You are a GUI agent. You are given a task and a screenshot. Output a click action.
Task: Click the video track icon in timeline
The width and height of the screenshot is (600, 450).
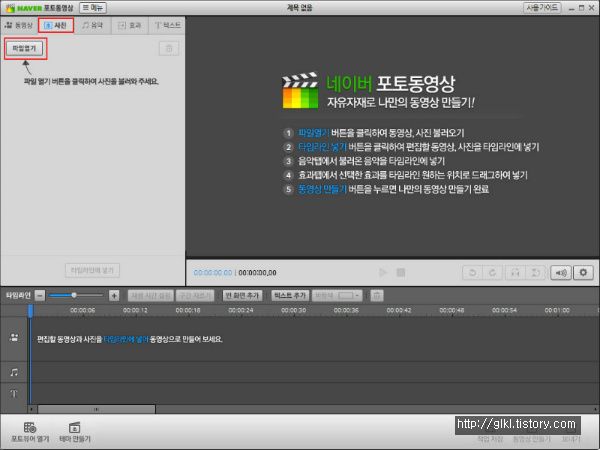14,338
